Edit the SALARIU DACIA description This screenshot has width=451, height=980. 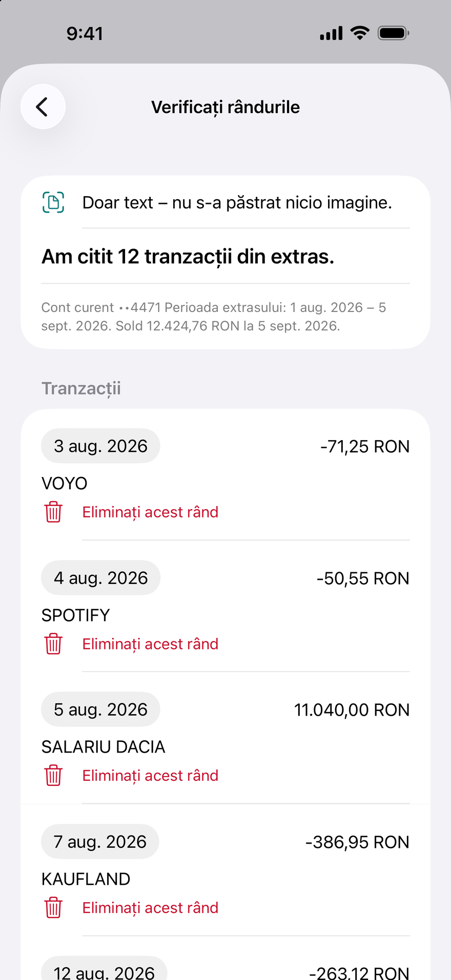click(104, 747)
